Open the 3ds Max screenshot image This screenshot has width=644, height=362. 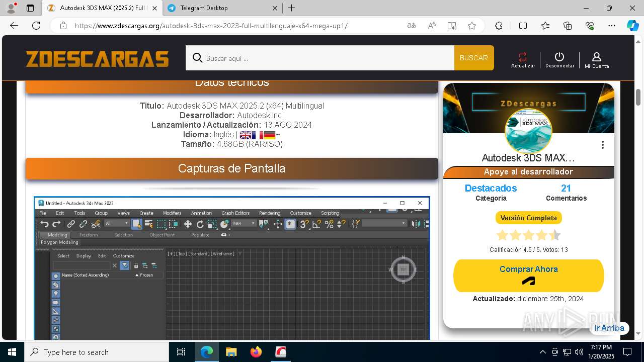click(232, 268)
